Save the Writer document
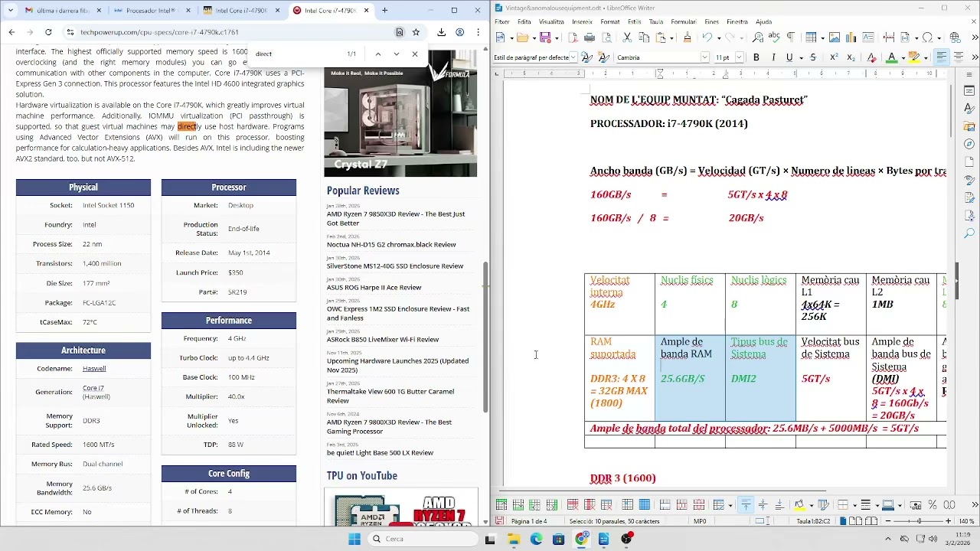Viewport: 980px width, 551px height. [x=547, y=37]
